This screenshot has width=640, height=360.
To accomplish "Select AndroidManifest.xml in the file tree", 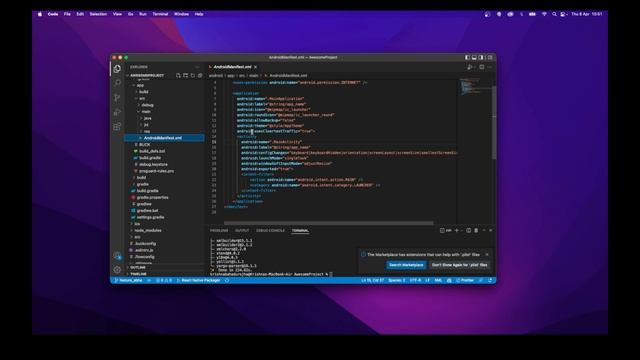I will click(x=164, y=138).
